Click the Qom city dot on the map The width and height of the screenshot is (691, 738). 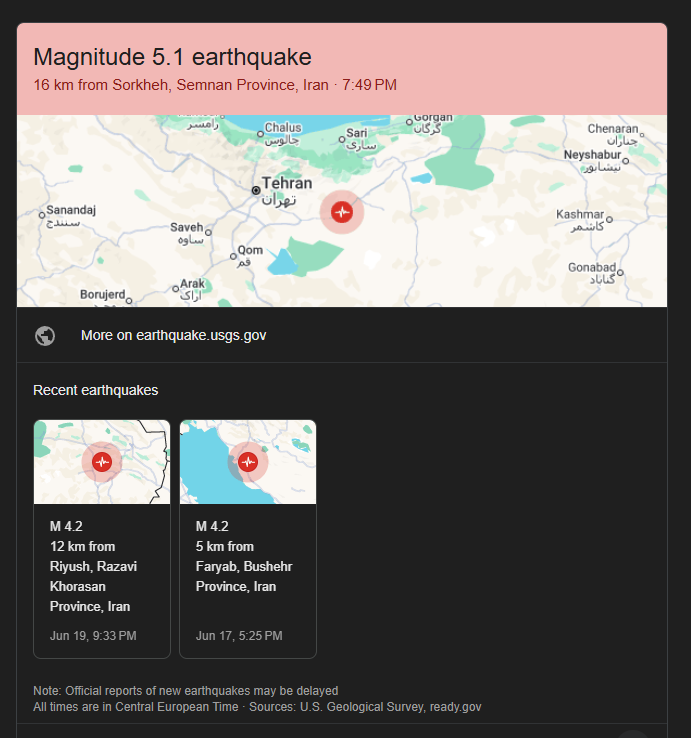pos(233,257)
